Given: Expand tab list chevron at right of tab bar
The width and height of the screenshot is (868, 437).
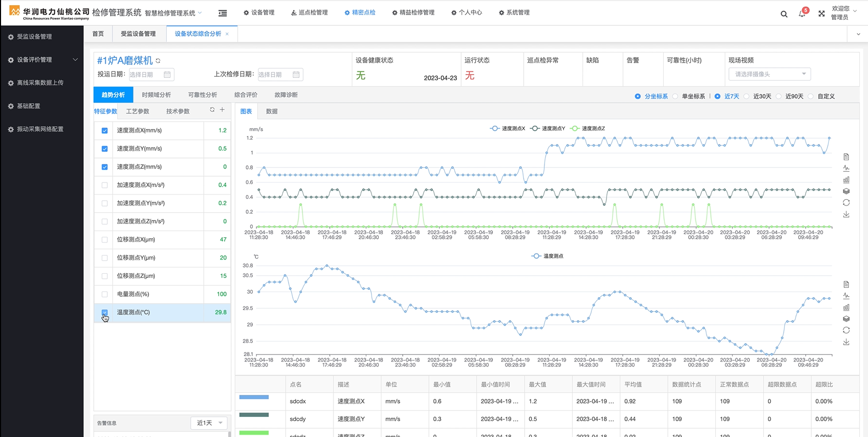Looking at the screenshot, I should [858, 34].
